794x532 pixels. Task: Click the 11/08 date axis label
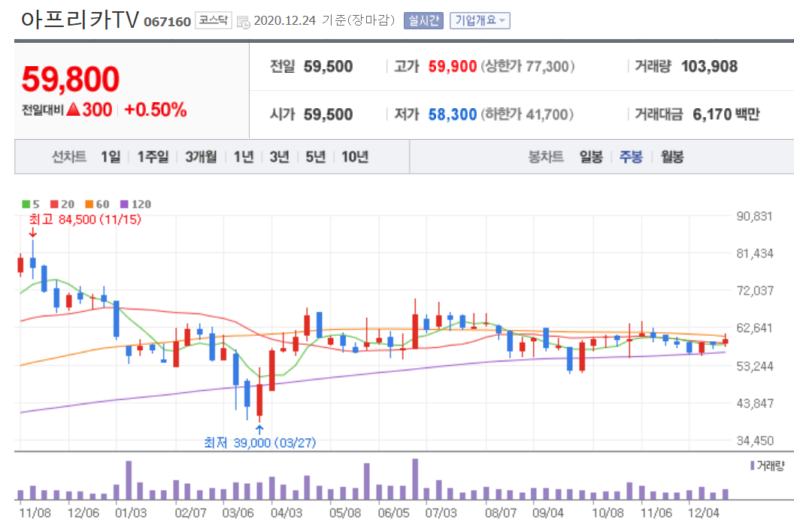click(x=35, y=512)
